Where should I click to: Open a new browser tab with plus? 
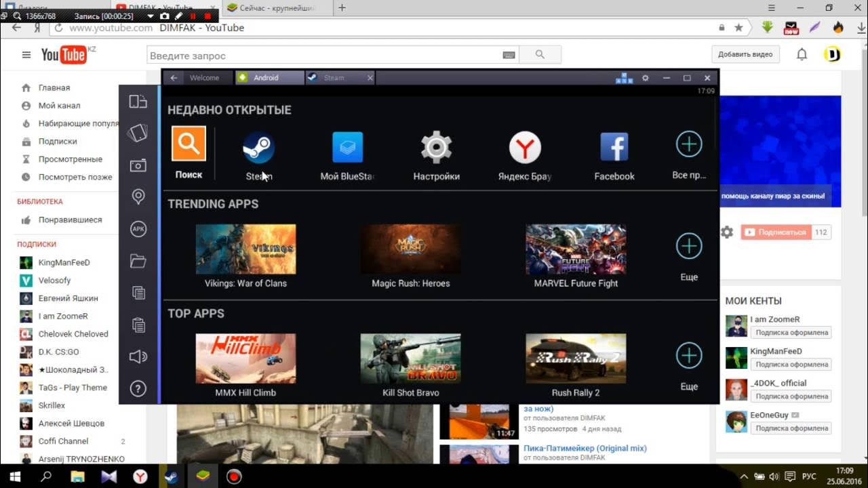[342, 8]
